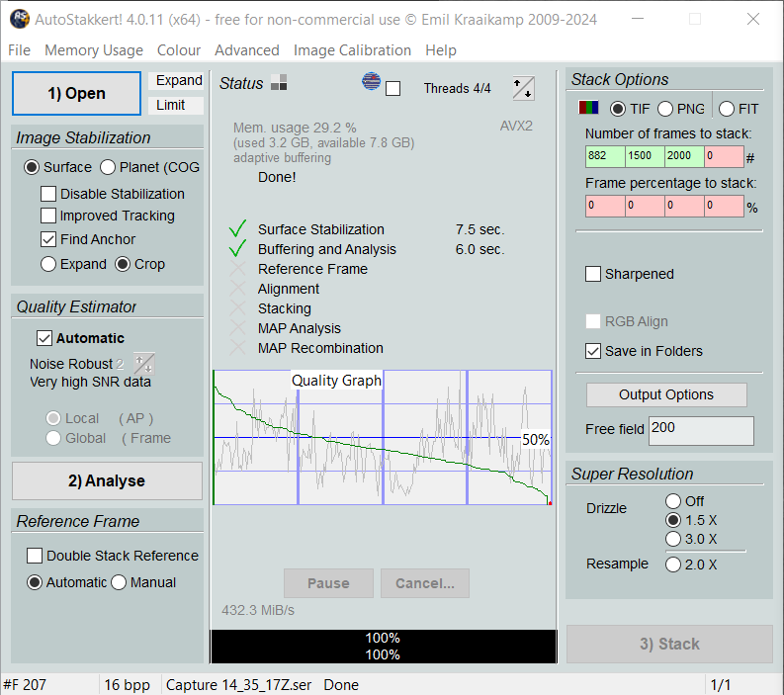
Task: Click the AutoStakkert app icon in title bar
Action: [20, 20]
